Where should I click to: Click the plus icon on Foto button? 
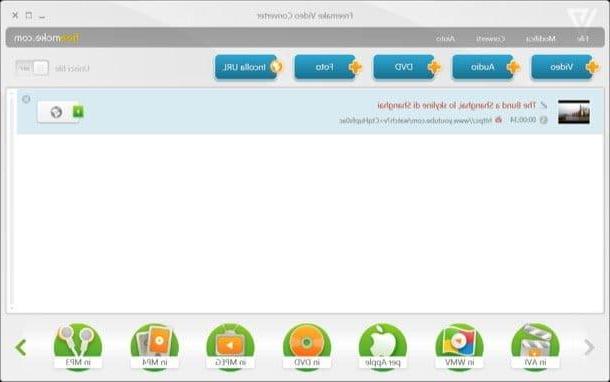[355, 67]
